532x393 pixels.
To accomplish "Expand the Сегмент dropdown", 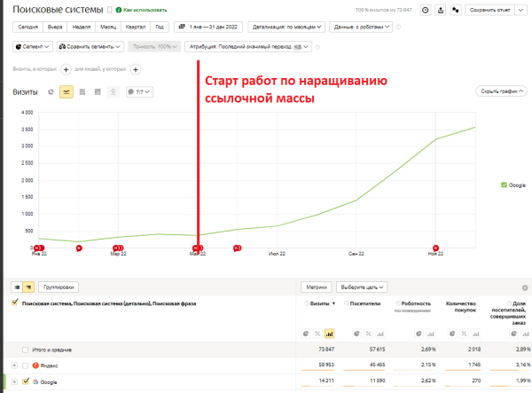I will click(34, 46).
